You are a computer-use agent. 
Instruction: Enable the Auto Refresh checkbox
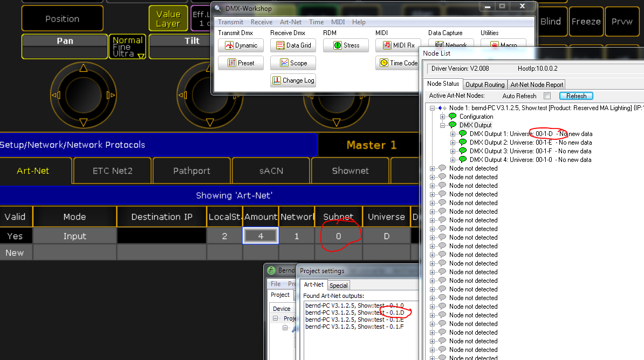coord(547,96)
